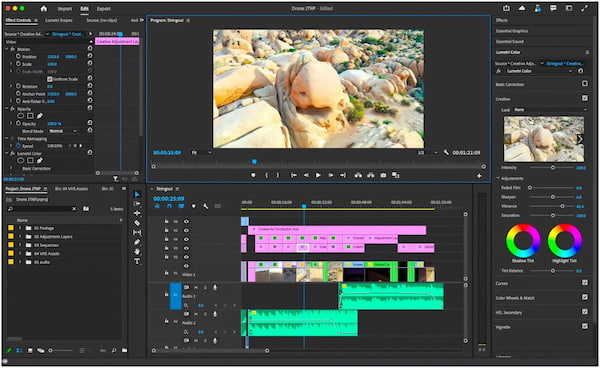The image size is (600, 368).
Task: Add marker using timeline shield icon
Action: click(194, 206)
